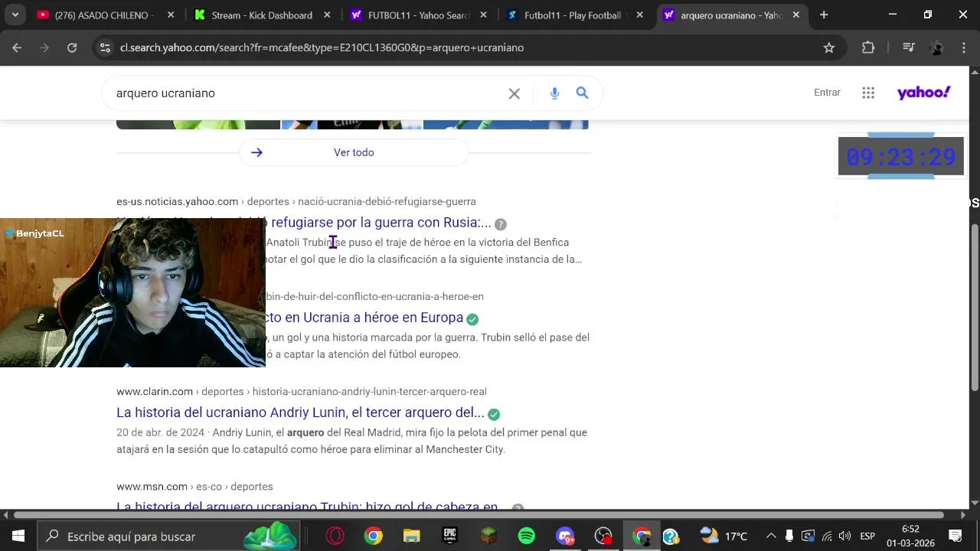
Task: Launch Epic Games from the taskbar
Action: (450, 536)
